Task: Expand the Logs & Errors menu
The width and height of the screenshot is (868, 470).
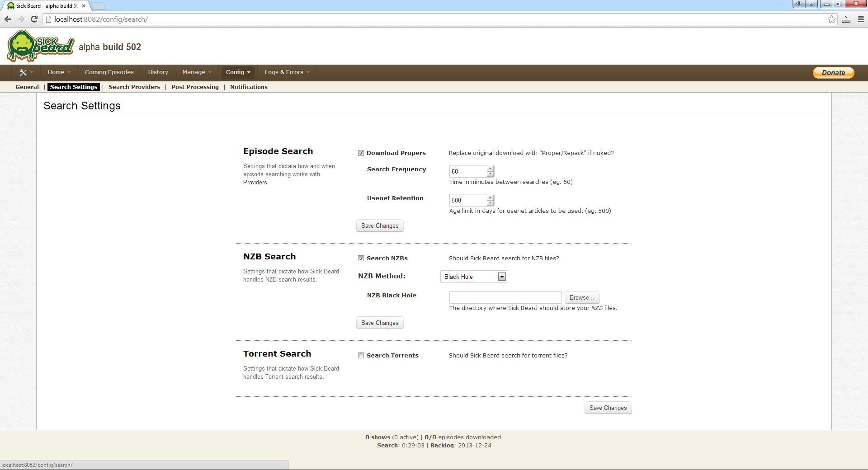Action: (x=287, y=72)
